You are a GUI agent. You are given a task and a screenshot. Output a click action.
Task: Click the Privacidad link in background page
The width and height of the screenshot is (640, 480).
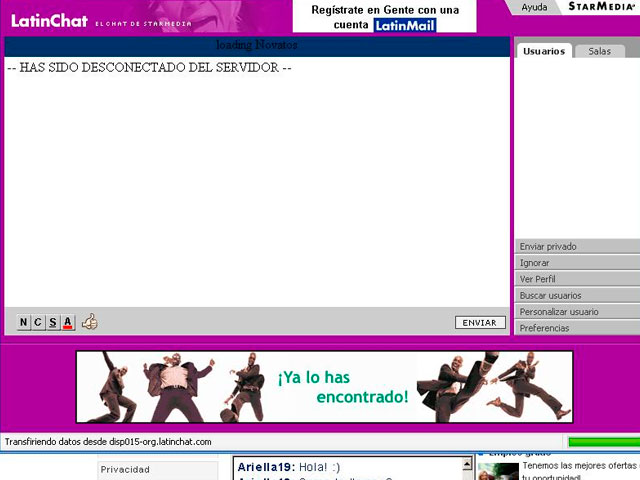click(125, 469)
